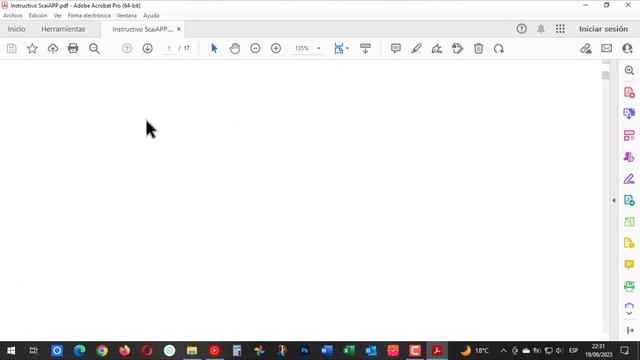Open the find text magnifier tool
This screenshot has height=360, width=640.
94,49
